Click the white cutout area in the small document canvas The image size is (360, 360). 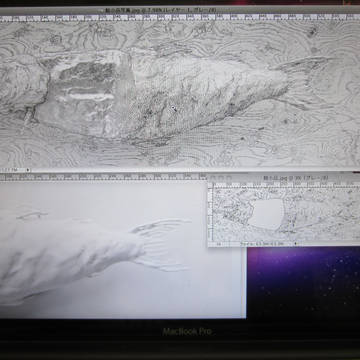click(x=266, y=214)
